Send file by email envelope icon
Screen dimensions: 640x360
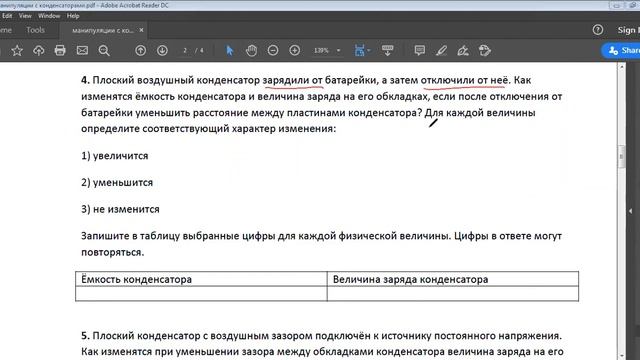point(82,51)
